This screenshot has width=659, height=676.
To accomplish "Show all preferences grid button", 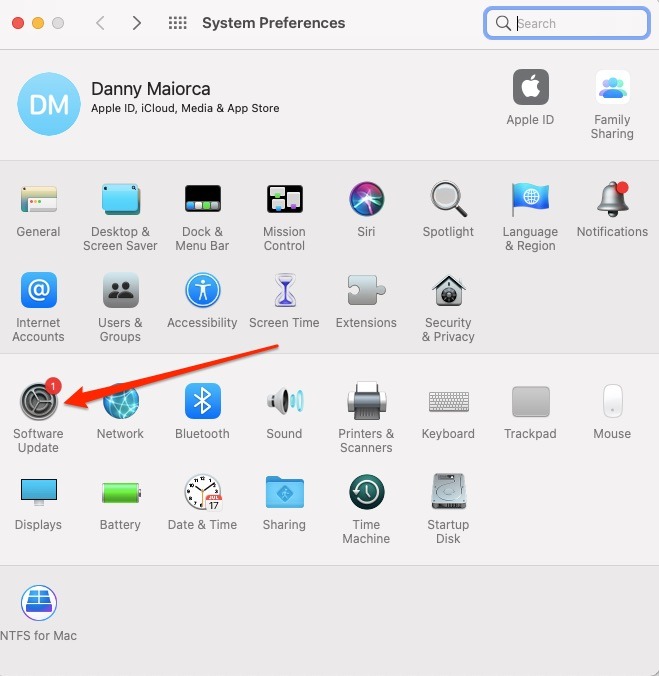I will click(x=178, y=23).
